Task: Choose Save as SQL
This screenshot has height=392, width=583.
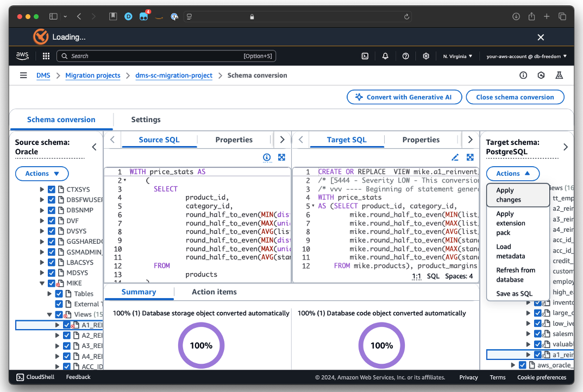Action: 518,294
